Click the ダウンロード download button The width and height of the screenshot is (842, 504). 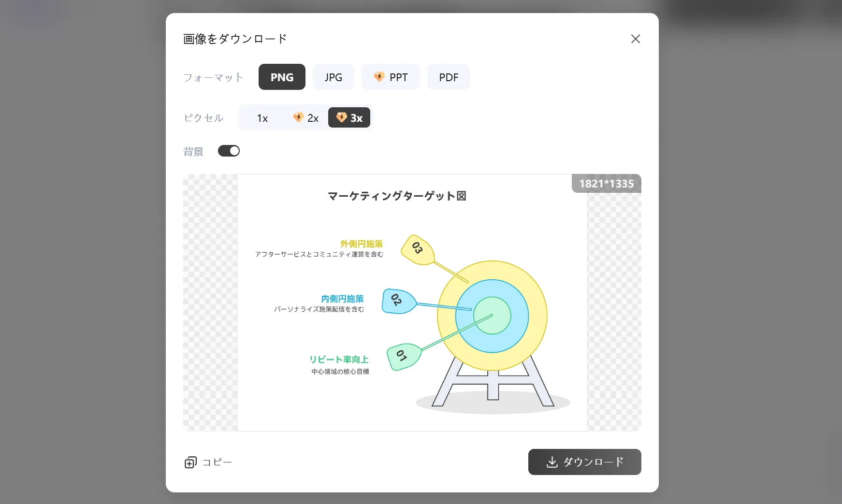coord(584,462)
